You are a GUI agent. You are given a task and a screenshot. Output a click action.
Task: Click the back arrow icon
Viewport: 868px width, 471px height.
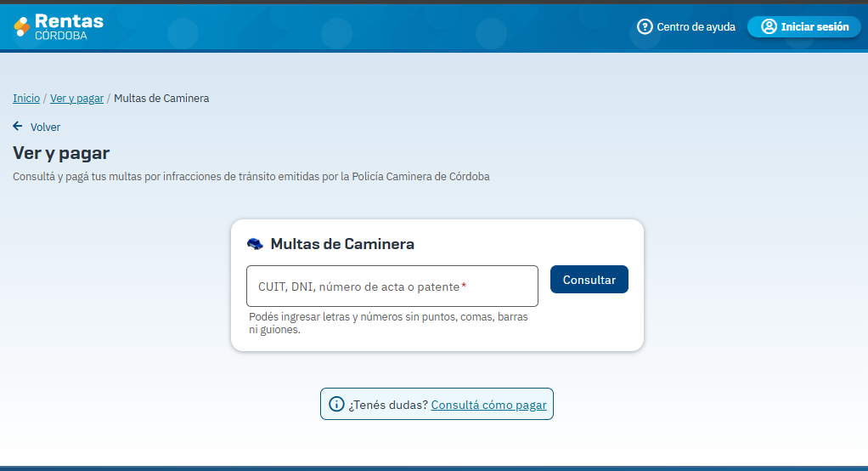18,126
